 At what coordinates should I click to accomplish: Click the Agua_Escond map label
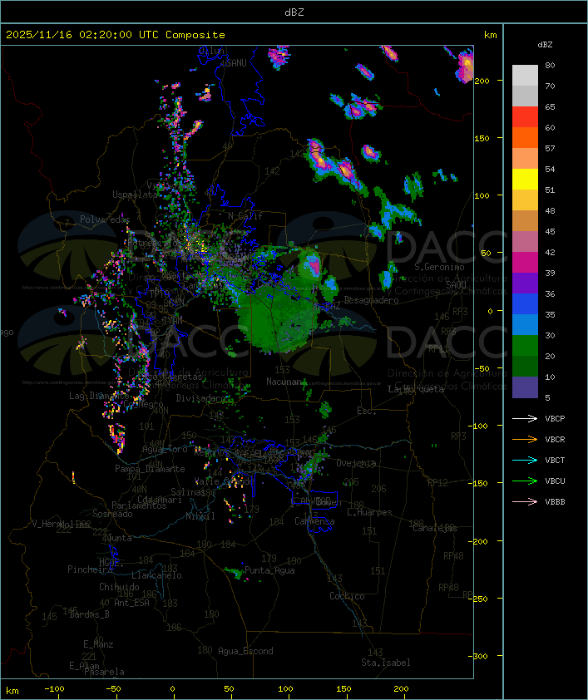[245, 651]
